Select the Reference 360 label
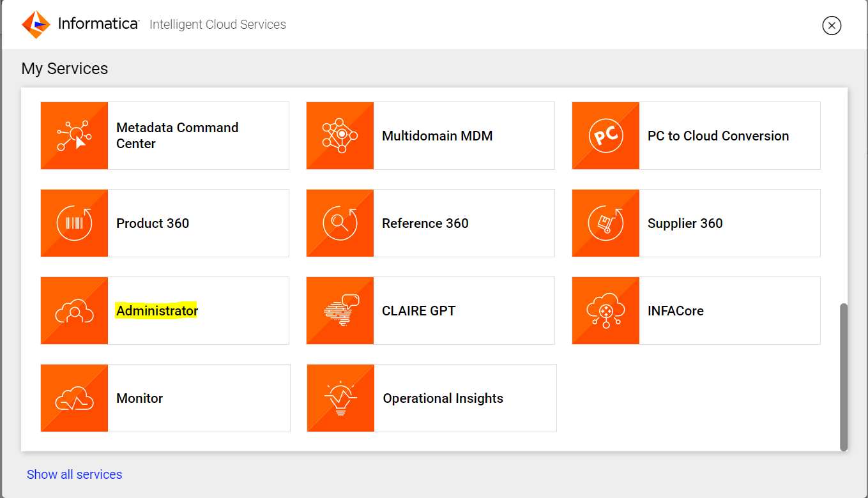This screenshot has width=868, height=498. click(425, 223)
